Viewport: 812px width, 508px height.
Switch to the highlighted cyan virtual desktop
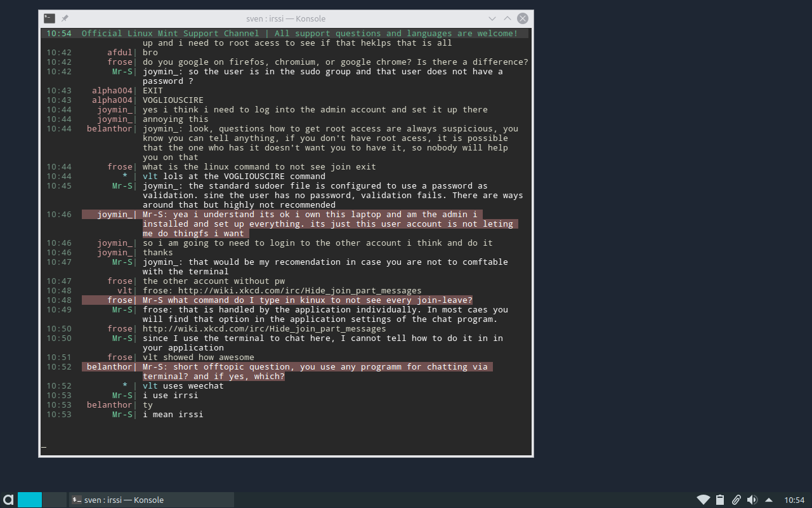click(x=30, y=500)
